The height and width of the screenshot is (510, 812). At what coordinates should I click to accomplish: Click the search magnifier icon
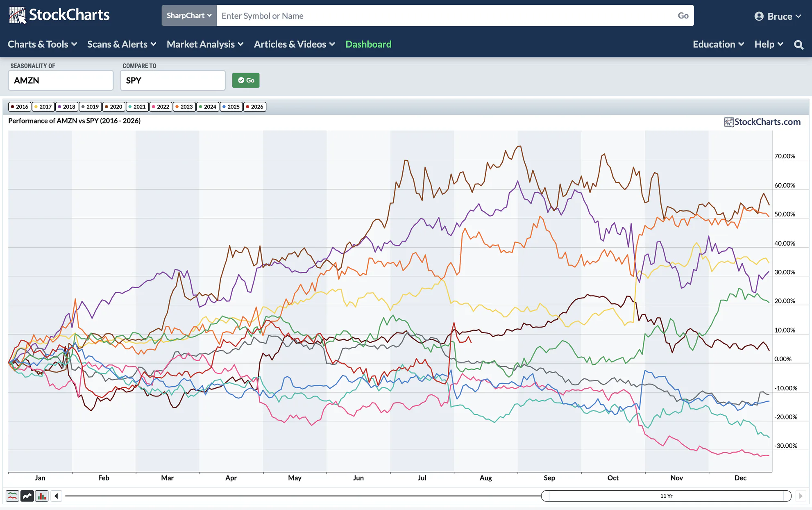(x=798, y=45)
